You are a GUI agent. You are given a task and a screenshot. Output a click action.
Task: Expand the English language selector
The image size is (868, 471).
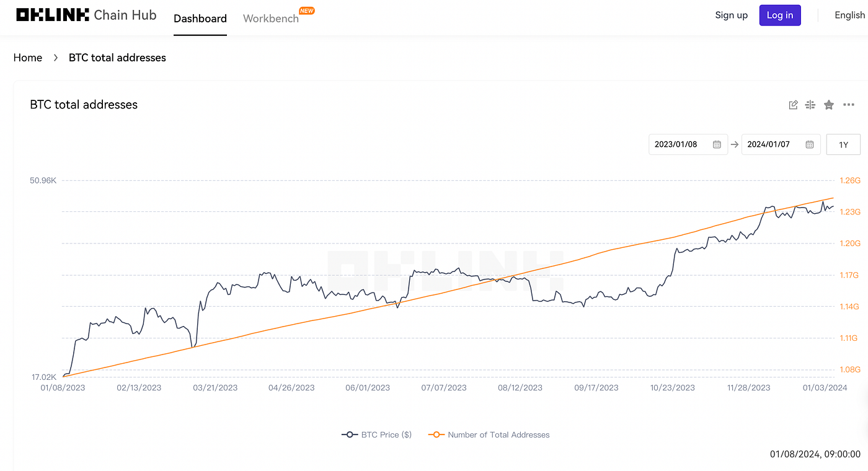point(849,15)
